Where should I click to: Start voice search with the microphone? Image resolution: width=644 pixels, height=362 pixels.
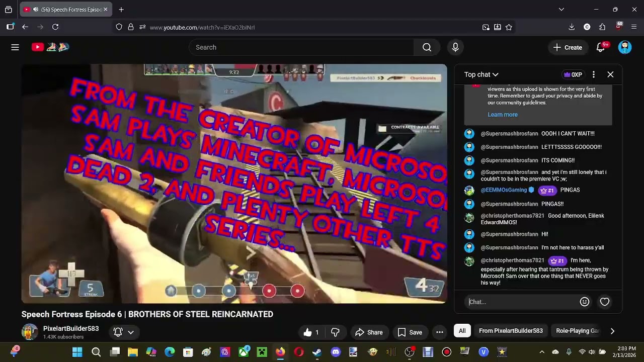point(455,47)
